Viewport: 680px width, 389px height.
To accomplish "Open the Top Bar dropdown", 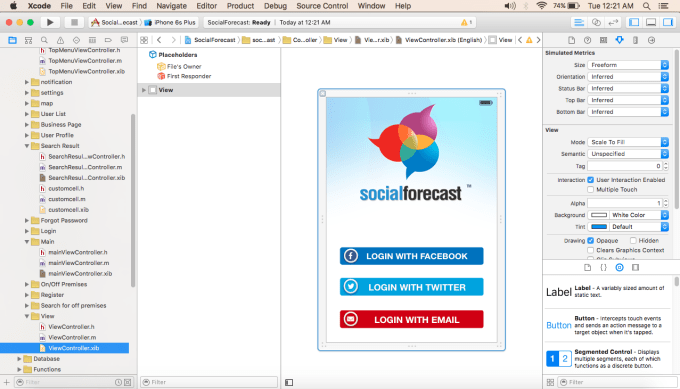I will pos(628,100).
